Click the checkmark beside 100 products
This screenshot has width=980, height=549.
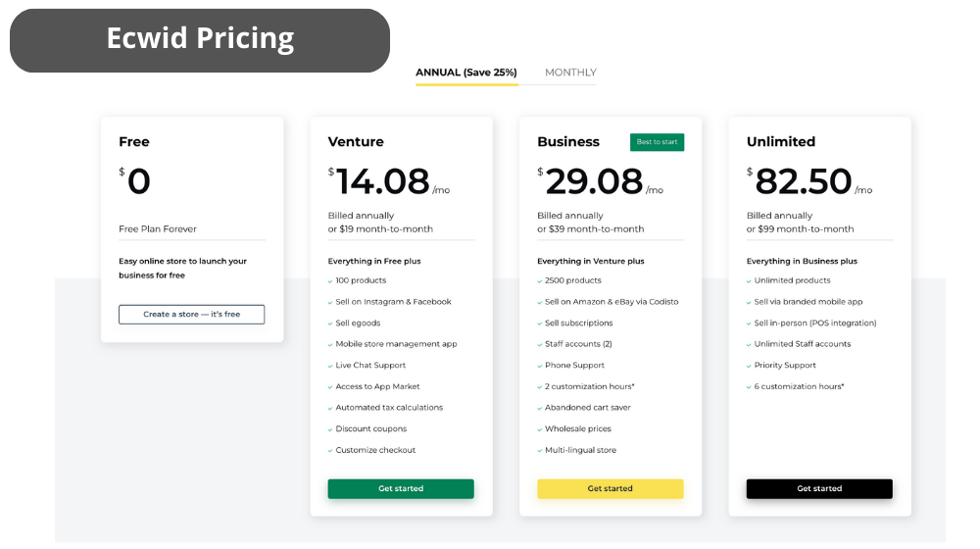coord(330,281)
